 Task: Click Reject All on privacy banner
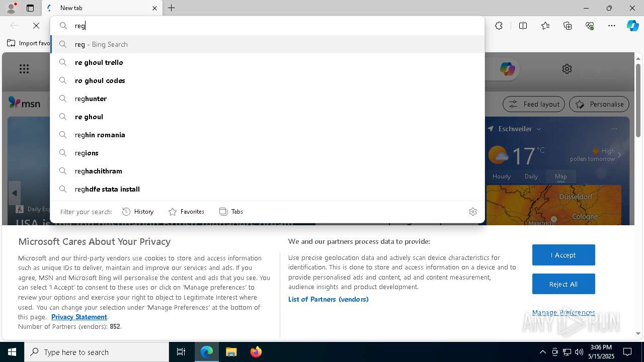[563, 284]
